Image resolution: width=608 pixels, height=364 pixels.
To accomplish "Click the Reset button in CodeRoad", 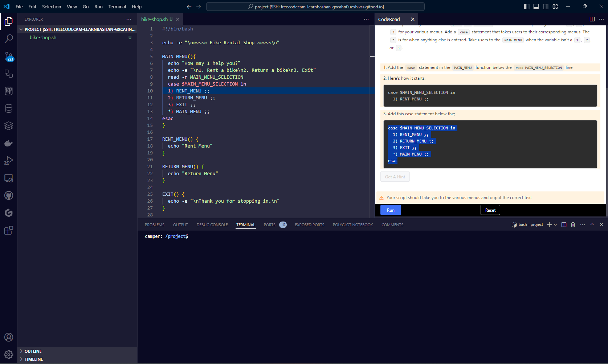I will pyautogui.click(x=490, y=210).
